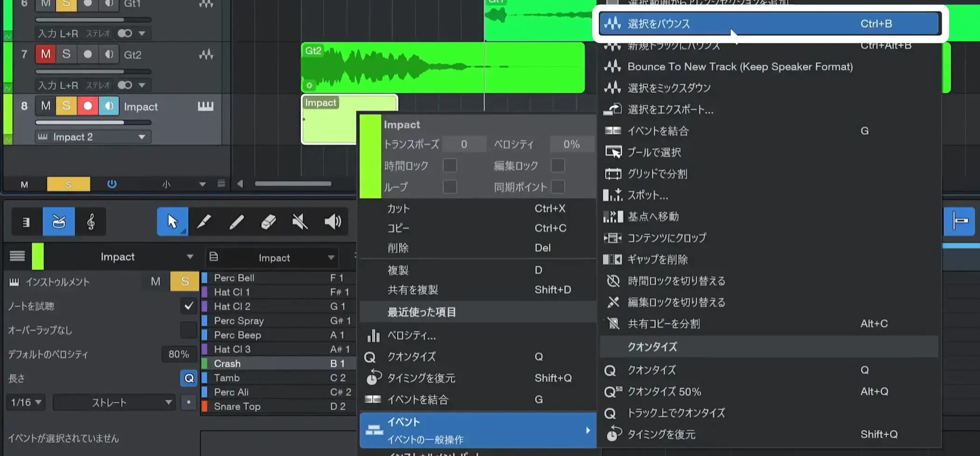Viewport: 980px width, 456px height.
Task: Select the Listen speaker tool
Action: (x=332, y=221)
